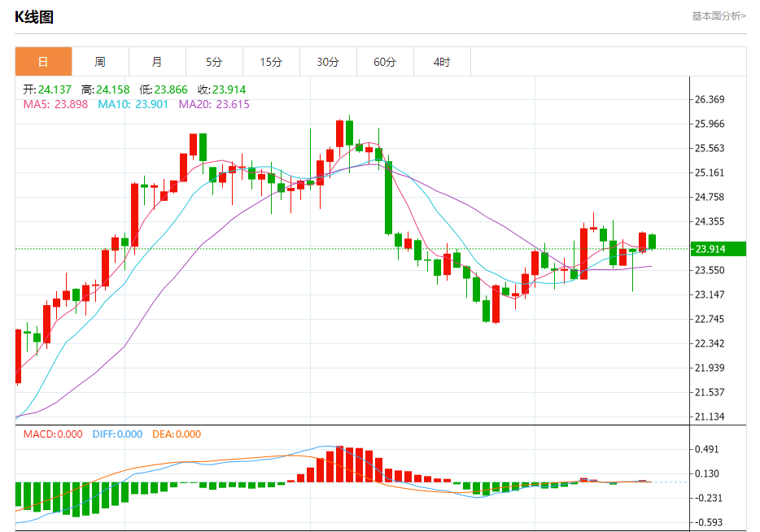Click the tallest red MACD histogram bar
760x532 pixels.
[340, 464]
